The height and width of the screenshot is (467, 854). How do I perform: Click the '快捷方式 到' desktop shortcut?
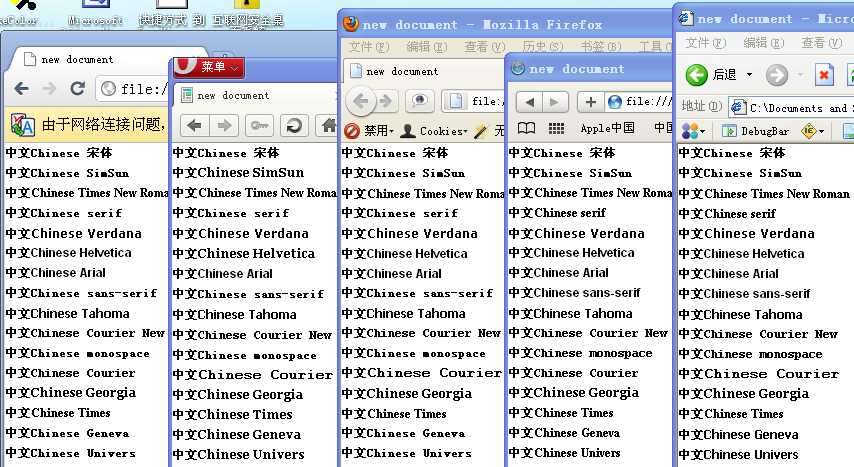coord(172,13)
